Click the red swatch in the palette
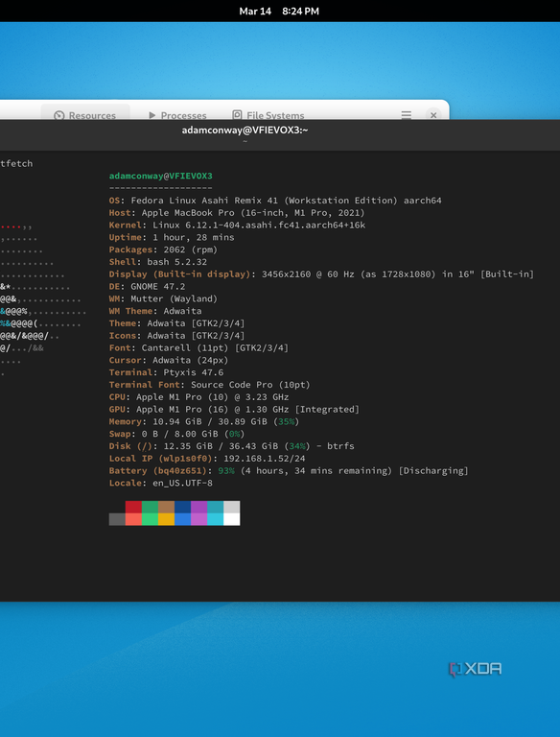The width and height of the screenshot is (560, 737). click(x=133, y=507)
